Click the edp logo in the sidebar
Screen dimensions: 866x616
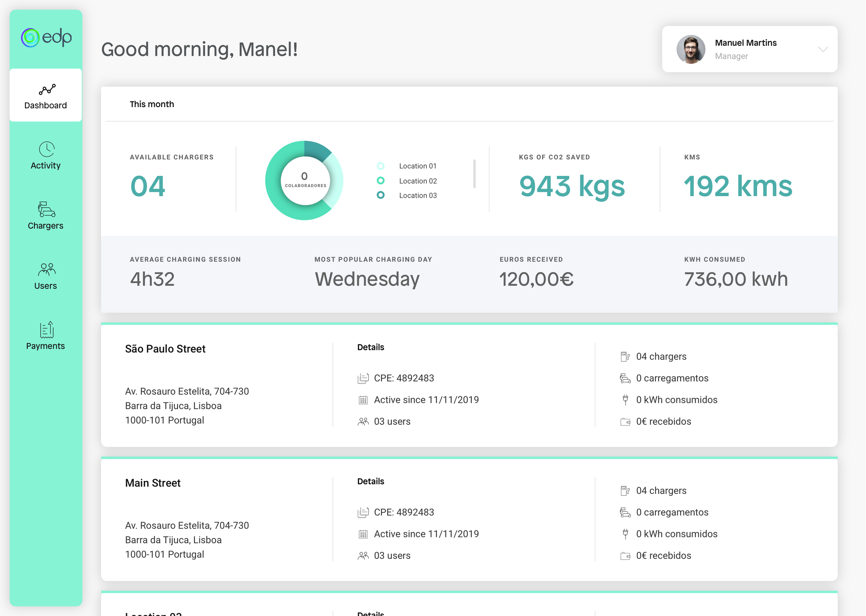click(46, 37)
